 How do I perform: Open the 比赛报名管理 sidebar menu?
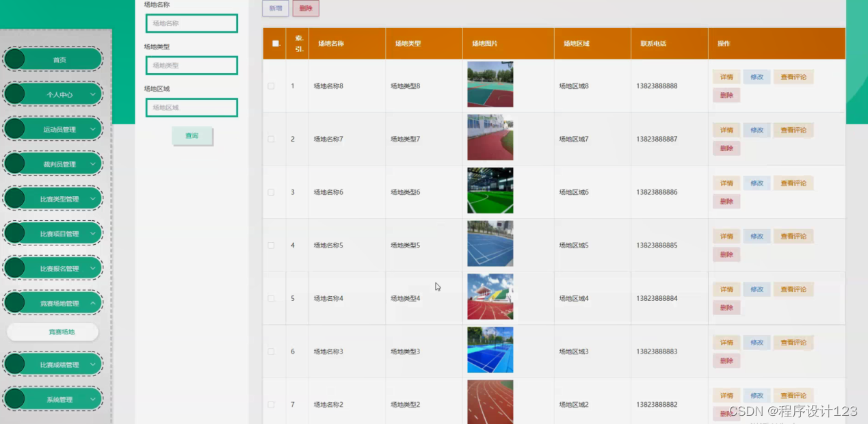53,269
